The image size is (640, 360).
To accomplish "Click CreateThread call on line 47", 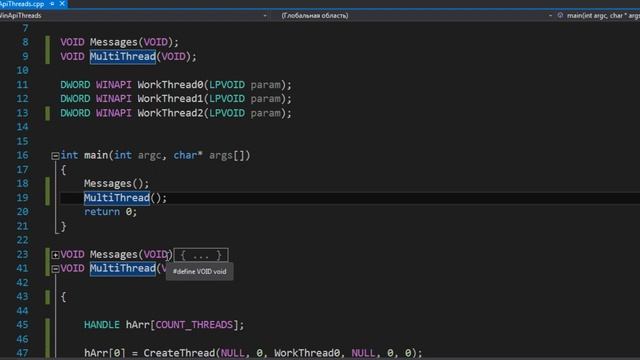I will click(x=179, y=353).
